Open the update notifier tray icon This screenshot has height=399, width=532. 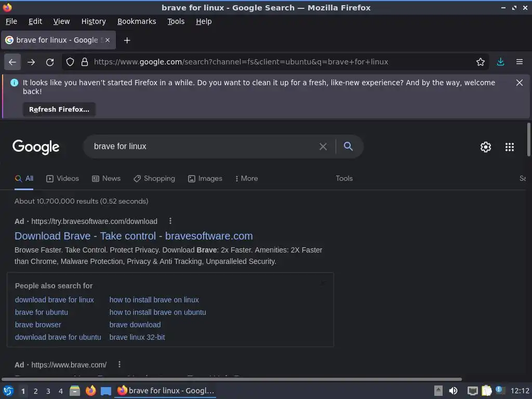500,390
